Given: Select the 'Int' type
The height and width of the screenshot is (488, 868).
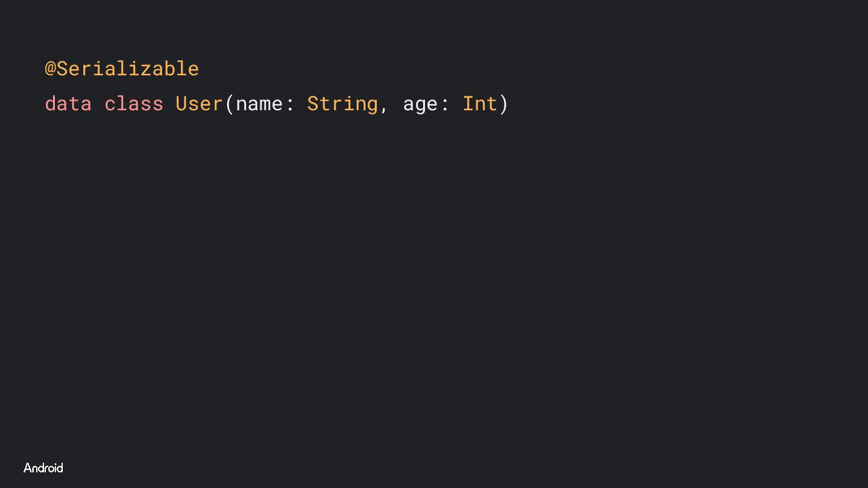Looking at the screenshot, I should (480, 104).
